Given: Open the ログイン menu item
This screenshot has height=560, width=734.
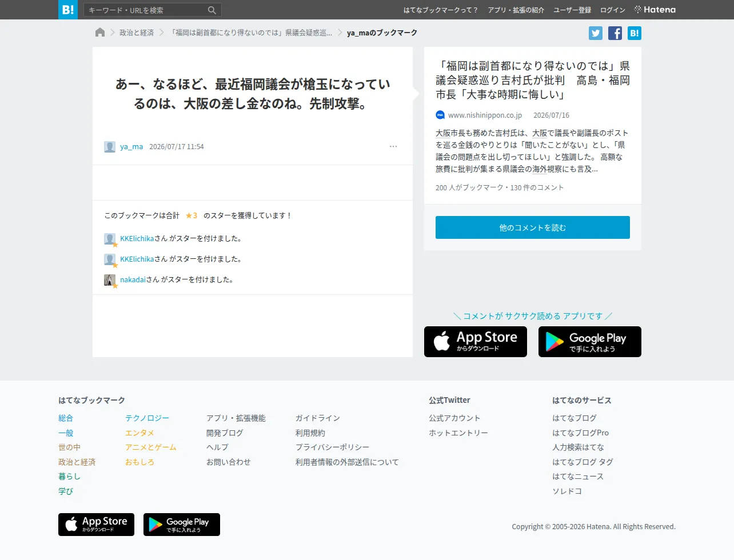Looking at the screenshot, I should 613,10.
